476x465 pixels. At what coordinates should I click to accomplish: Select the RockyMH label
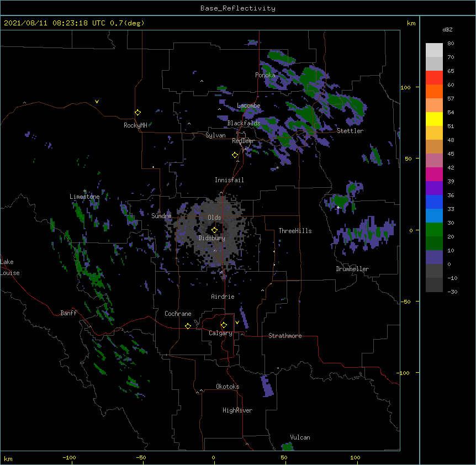pyautogui.click(x=135, y=125)
